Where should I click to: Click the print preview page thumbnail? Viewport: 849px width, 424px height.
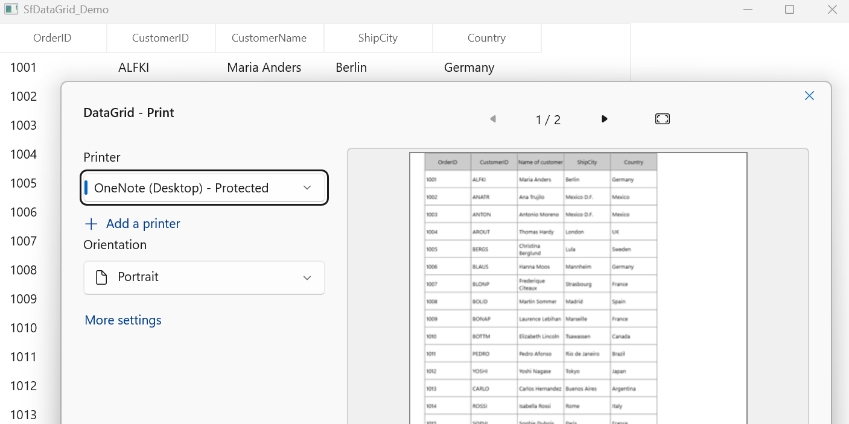578,288
